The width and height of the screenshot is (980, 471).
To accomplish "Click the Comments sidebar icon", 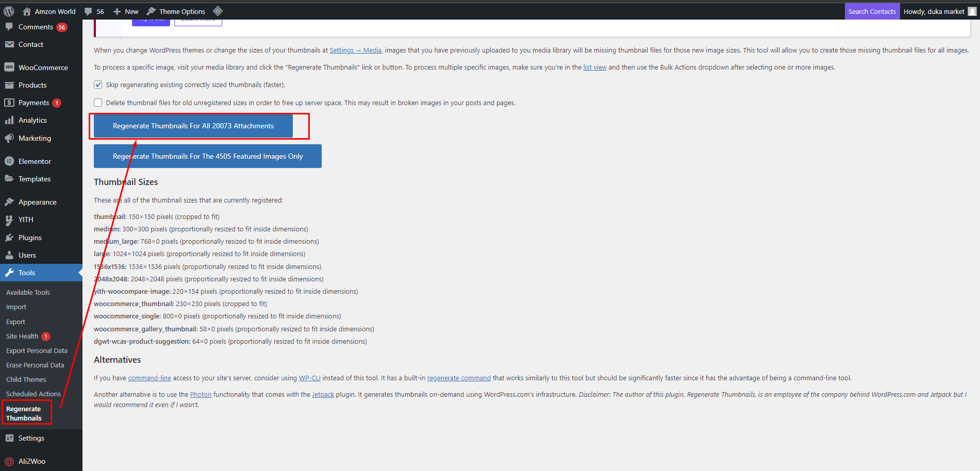I will 9,27.
